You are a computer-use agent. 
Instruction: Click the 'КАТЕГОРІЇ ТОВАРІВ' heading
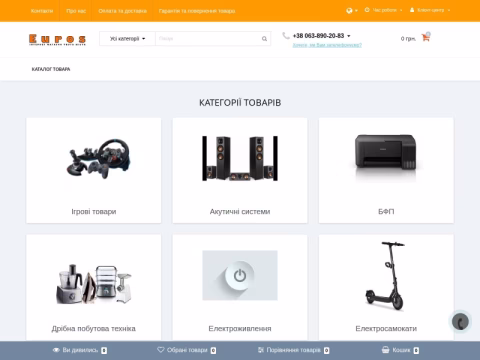(x=240, y=103)
